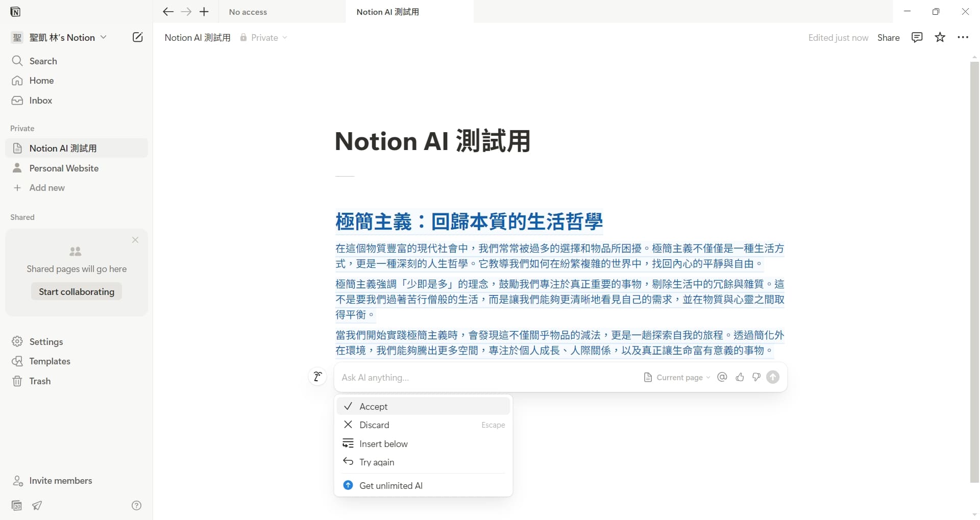Create a new page with the compose icon
This screenshot has width=980, height=520.
point(137,37)
